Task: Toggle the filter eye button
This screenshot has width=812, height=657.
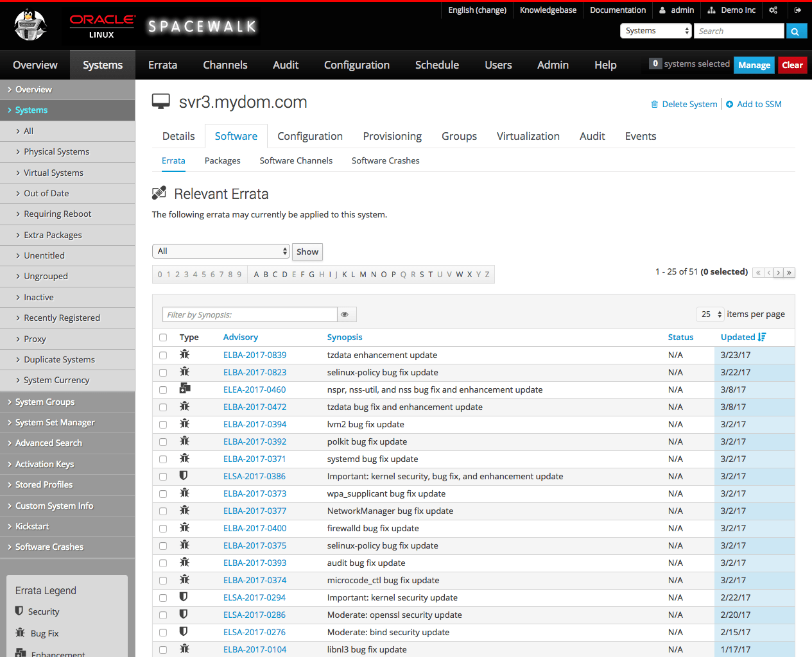Action: pos(345,314)
